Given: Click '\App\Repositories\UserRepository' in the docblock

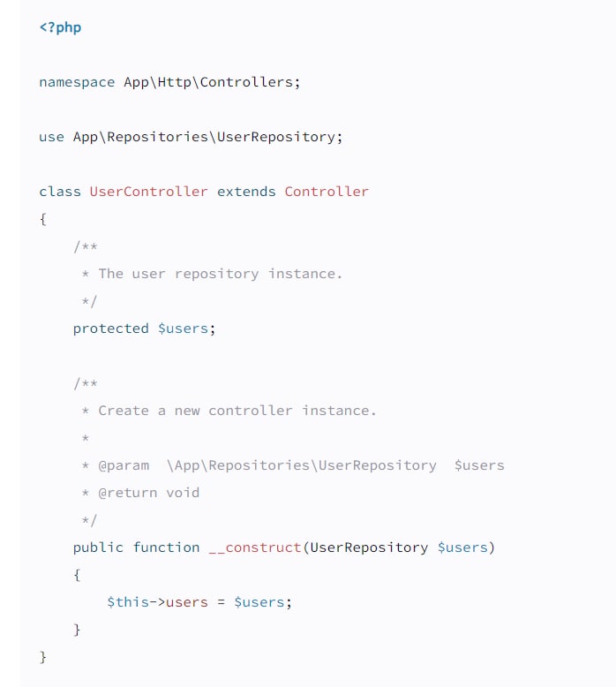Looking at the screenshot, I should click(x=301, y=465).
